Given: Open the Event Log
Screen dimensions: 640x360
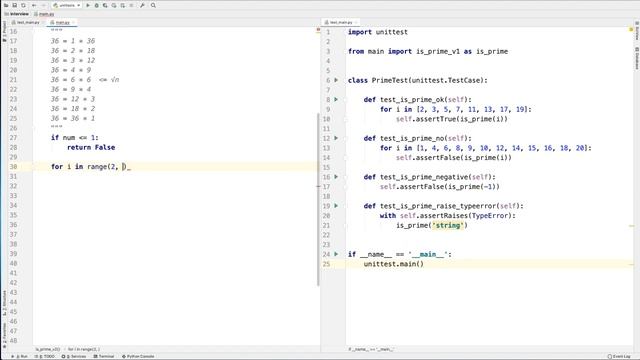Looking at the screenshot, I should click(620, 356).
